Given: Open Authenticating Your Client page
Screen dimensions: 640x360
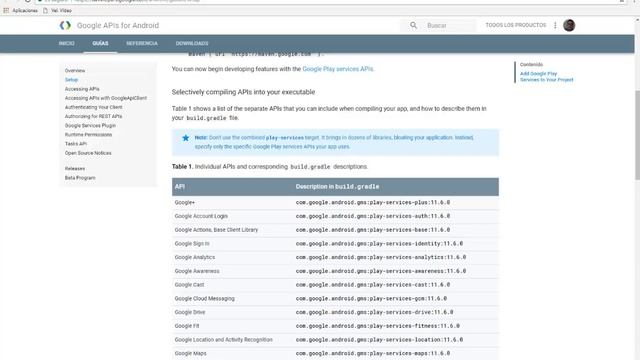Looking at the screenshot, I should 93,107.
